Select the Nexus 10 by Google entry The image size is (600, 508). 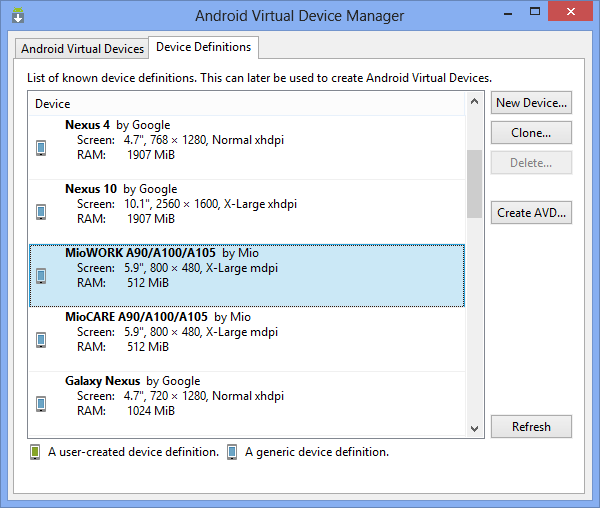point(247,212)
